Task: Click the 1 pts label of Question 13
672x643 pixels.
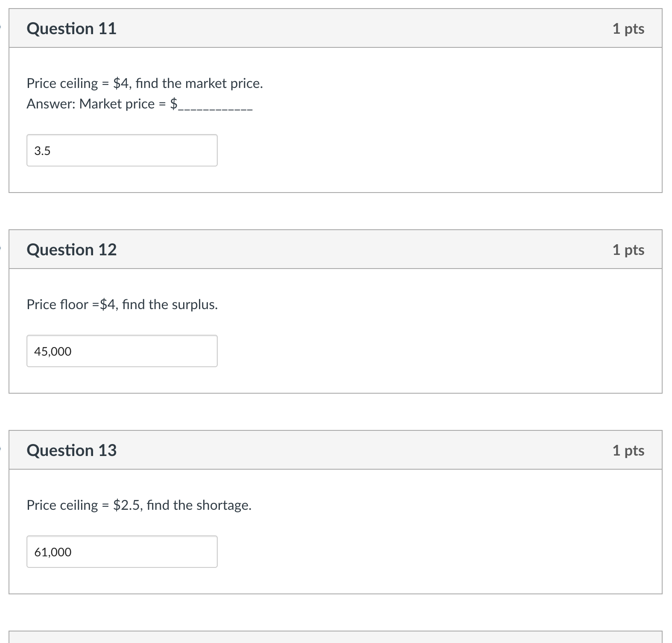Action: (628, 450)
